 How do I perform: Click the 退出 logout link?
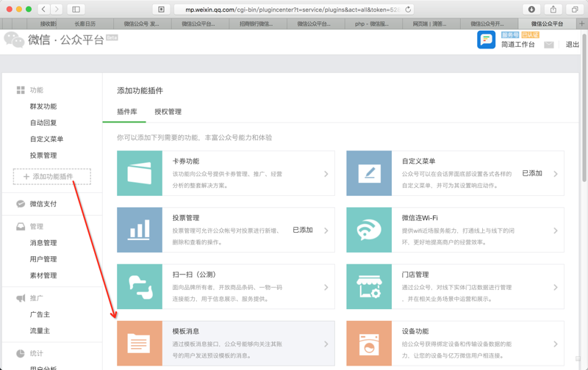(573, 45)
